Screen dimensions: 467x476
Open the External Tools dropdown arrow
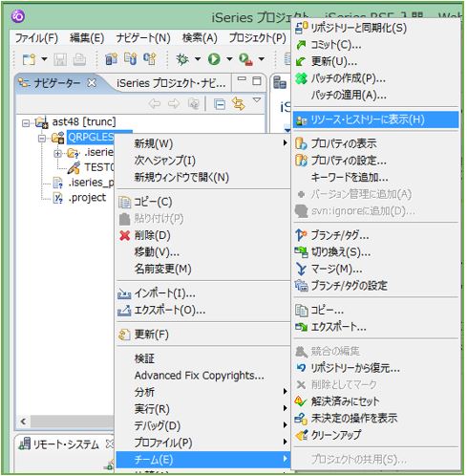pyautogui.click(x=262, y=59)
